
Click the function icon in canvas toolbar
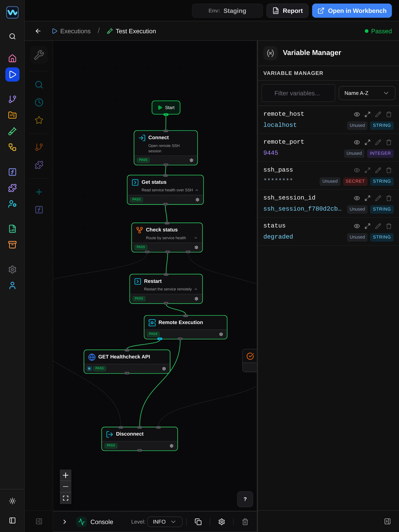tap(39, 210)
